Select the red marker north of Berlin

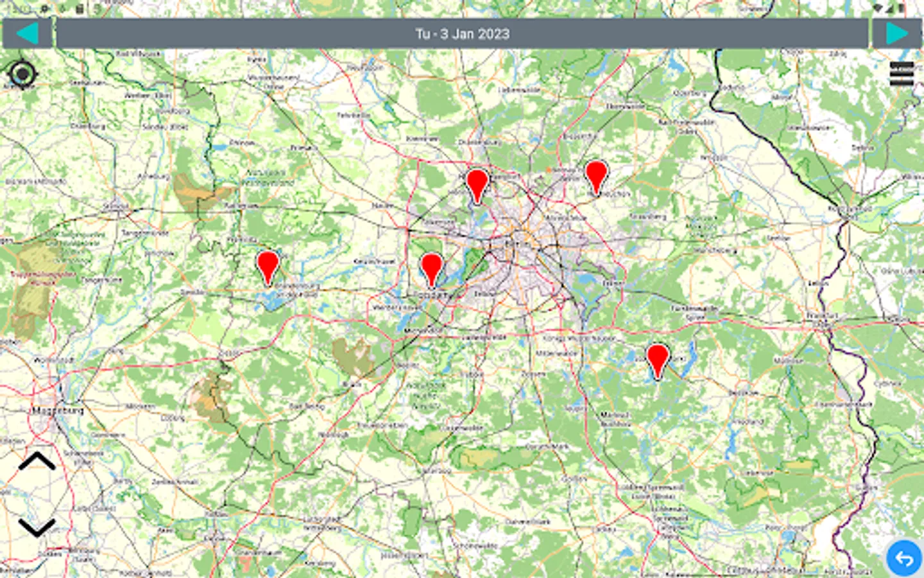coord(477,188)
